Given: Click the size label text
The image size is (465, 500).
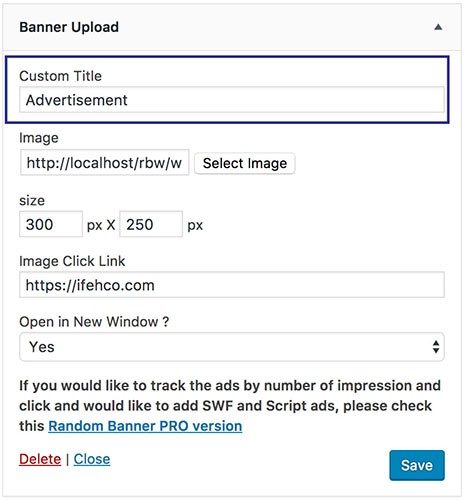Looking at the screenshot, I should (32, 201).
